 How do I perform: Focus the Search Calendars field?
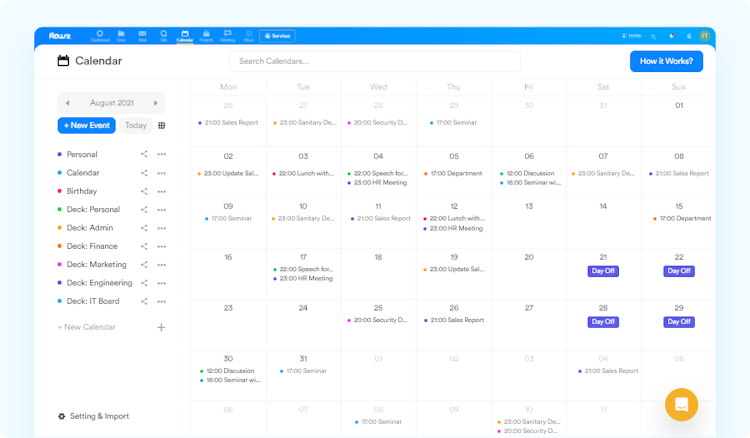(375, 61)
